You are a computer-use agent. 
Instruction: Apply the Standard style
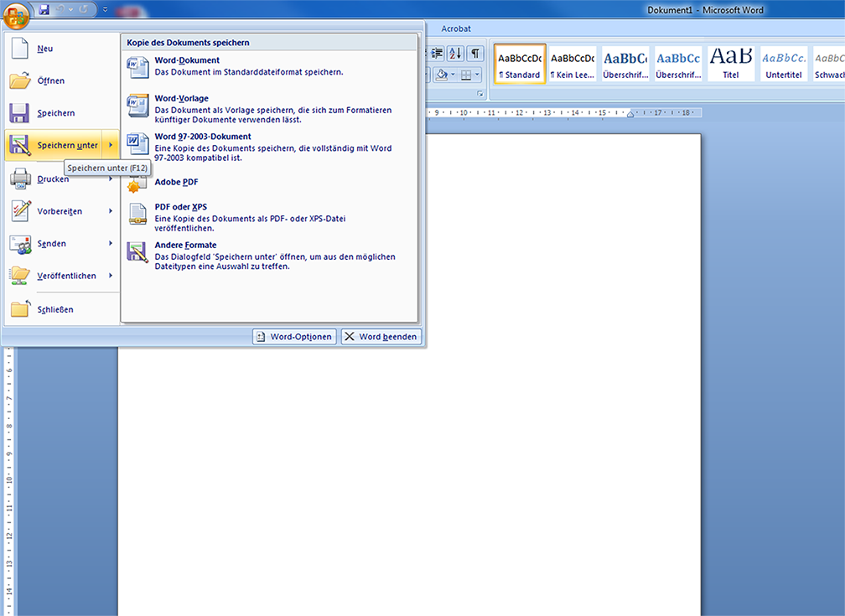[x=520, y=64]
